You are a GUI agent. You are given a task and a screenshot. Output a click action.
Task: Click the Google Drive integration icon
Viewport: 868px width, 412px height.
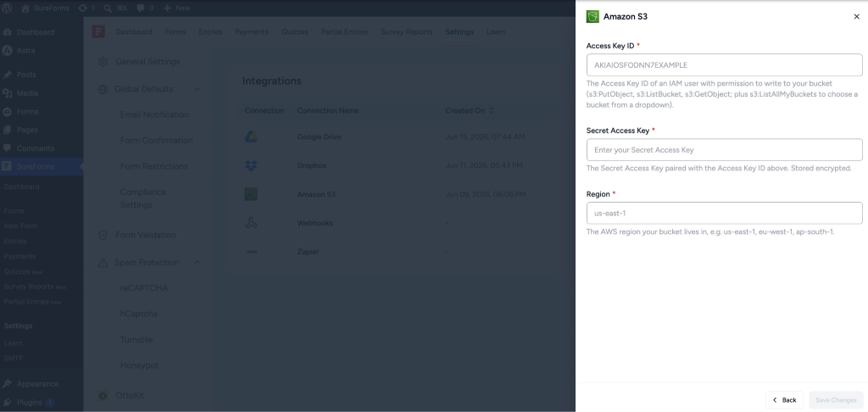click(251, 136)
